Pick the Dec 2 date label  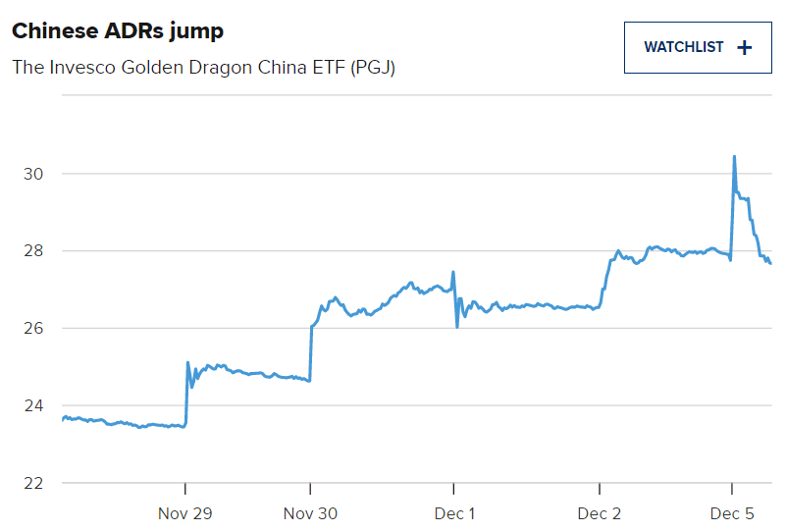tap(599, 513)
